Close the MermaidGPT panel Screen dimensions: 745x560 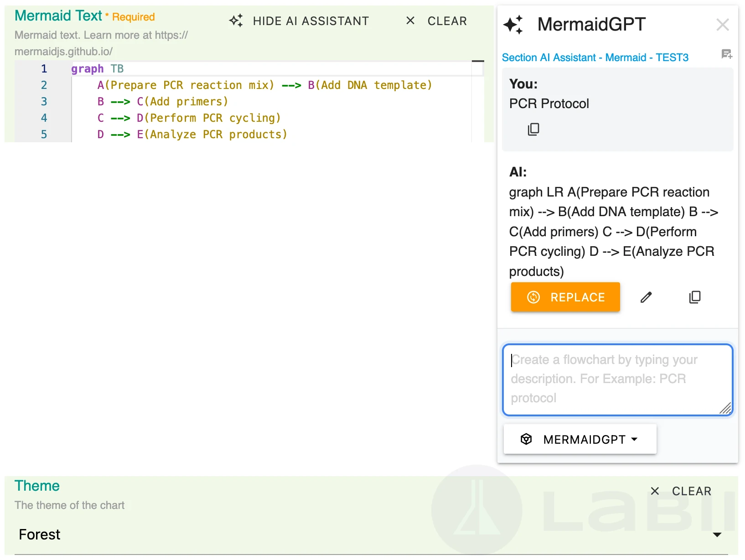[x=723, y=25]
